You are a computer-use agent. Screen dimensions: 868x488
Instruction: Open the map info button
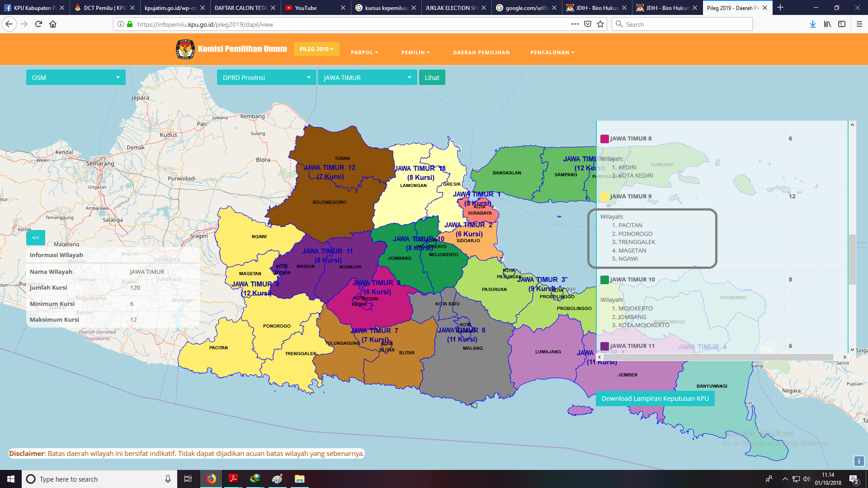(859, 461)
